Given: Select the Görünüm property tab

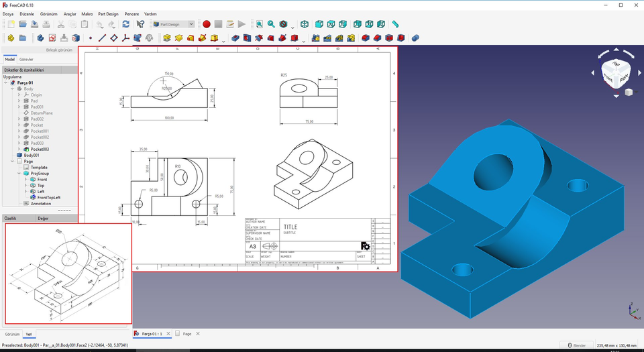Looking at the screenshot, I should pos(12,334).
